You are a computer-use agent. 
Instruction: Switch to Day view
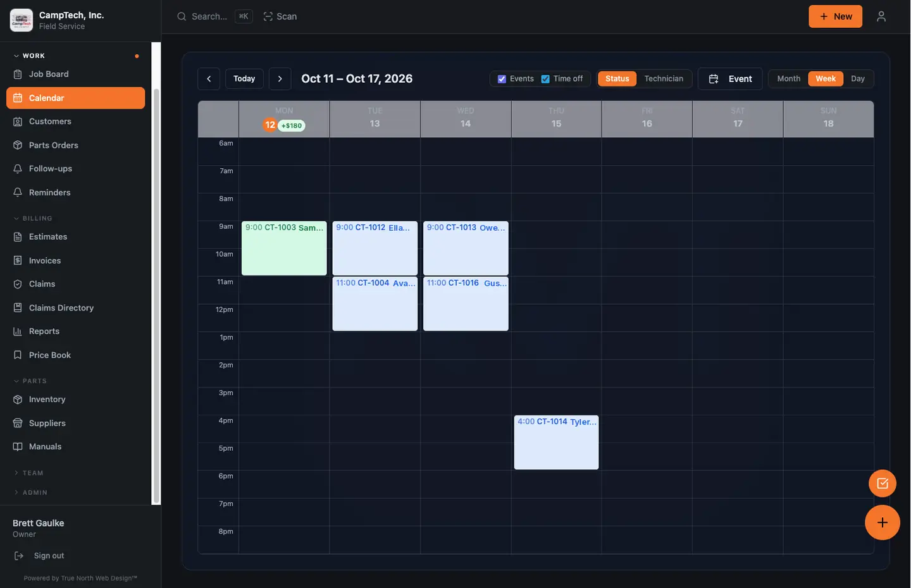point(858,79)
